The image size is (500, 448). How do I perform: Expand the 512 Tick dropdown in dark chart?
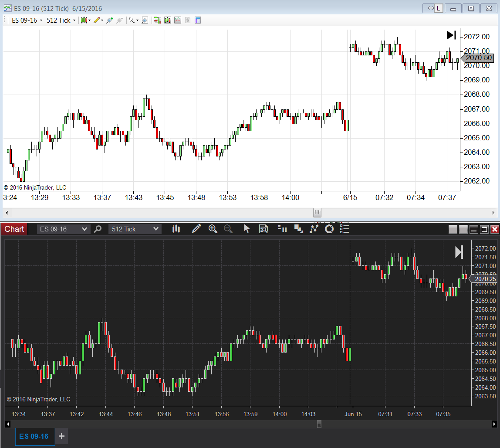tap(135, 229)
